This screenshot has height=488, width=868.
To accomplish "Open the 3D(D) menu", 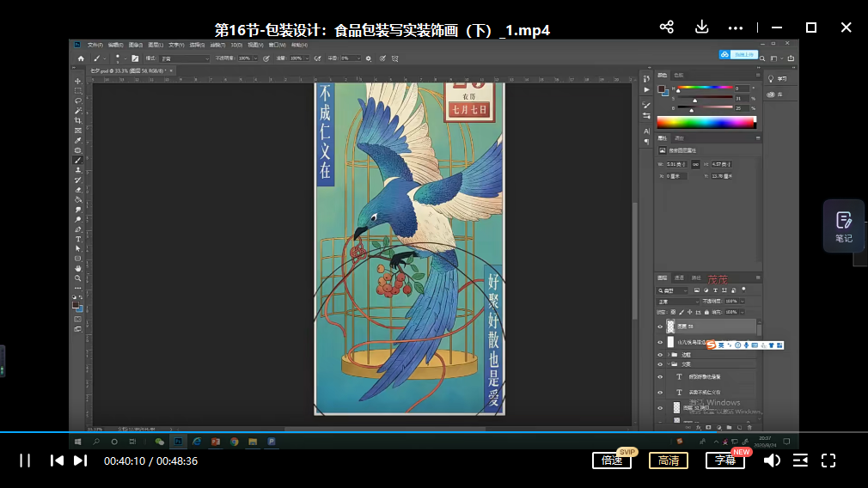I will tap(236, 45).
